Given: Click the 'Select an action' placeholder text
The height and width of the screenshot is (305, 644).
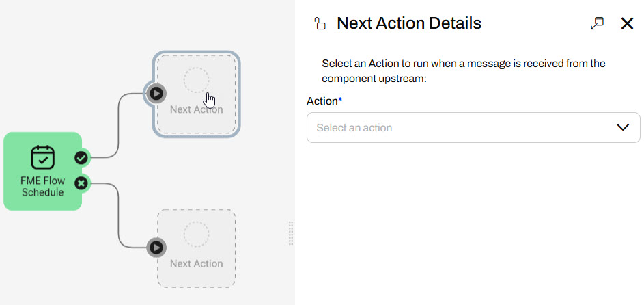Looking at the screenshot, I should click(354, 128).
